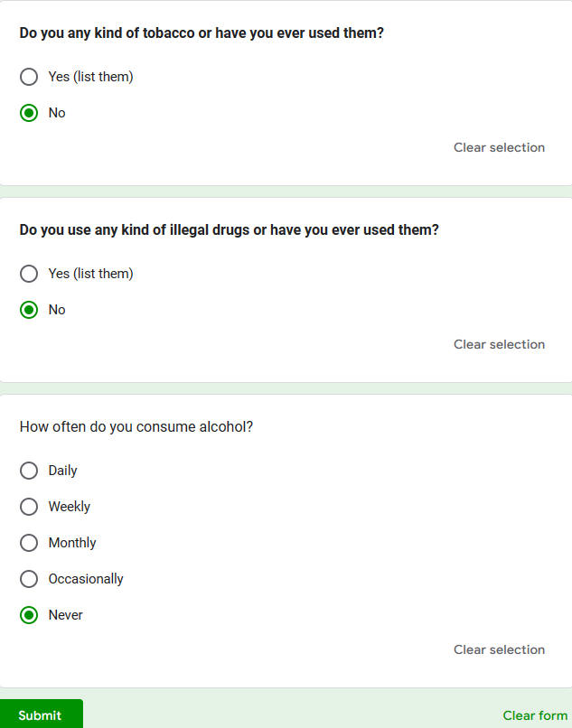Select Never for alcohol consumption
The width and height of the screenshot is (572, 728).
coord(29,615)
